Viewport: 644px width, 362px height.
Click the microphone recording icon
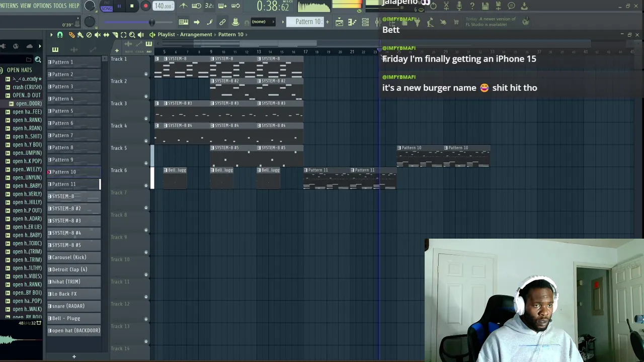(459, 6)
